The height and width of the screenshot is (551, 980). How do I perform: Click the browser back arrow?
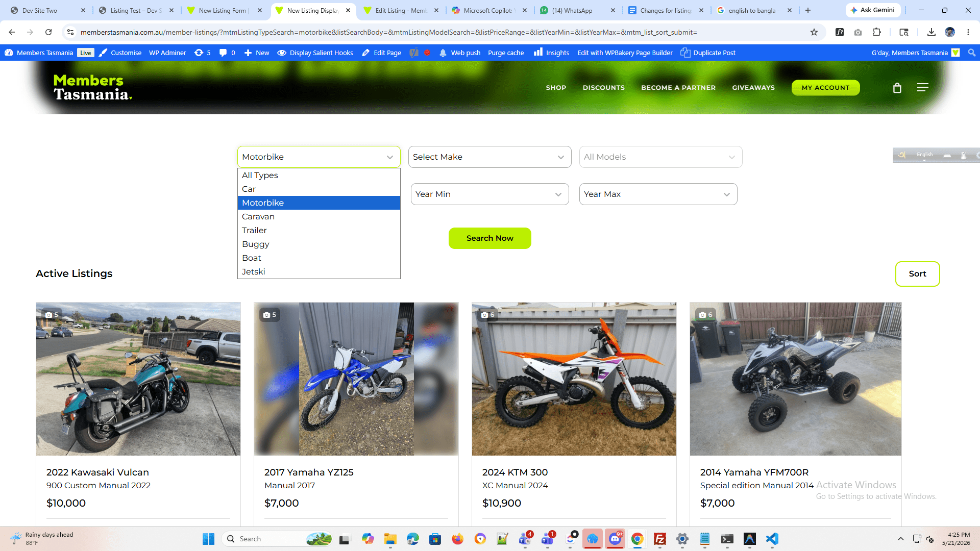[12, 32]
